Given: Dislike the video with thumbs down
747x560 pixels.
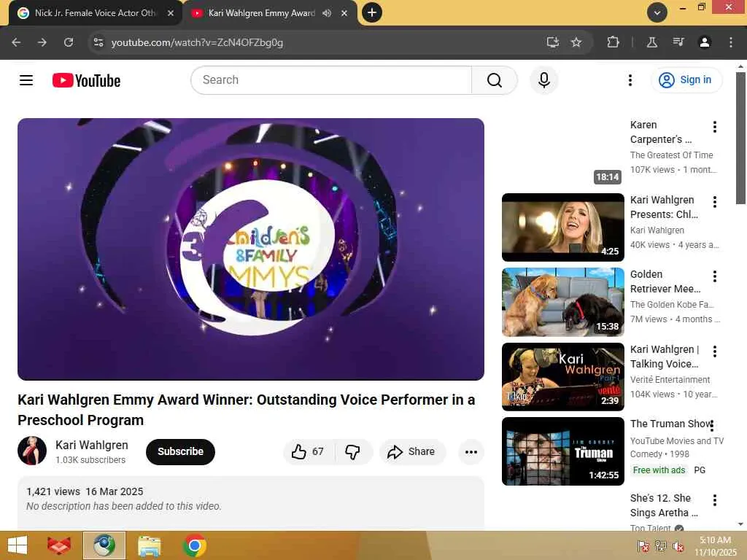Looking at the screenshot, I should click(353, 451).
